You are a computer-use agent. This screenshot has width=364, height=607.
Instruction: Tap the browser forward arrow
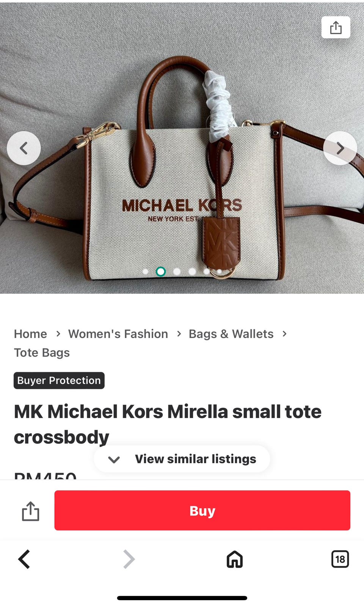pos(129,559)
